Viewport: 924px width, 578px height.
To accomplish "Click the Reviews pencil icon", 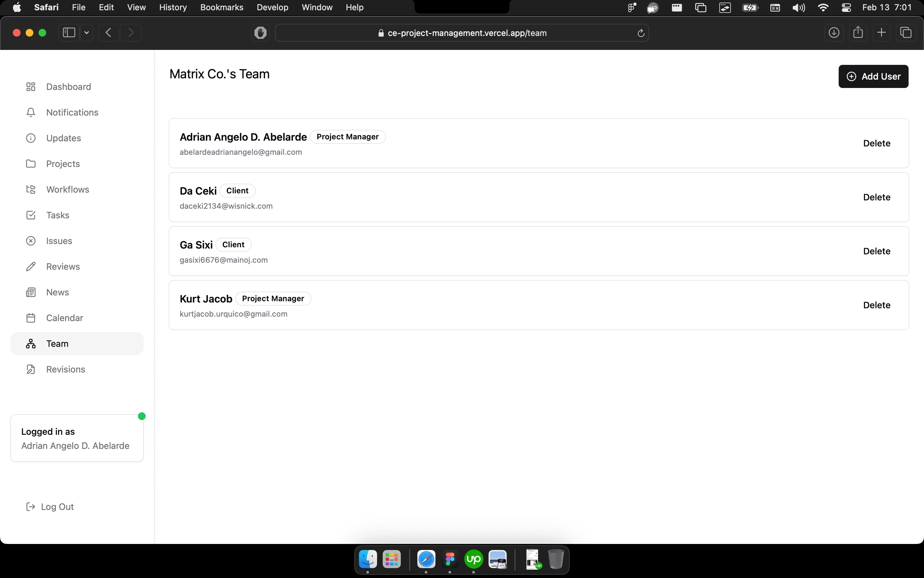I will point(30,267).
